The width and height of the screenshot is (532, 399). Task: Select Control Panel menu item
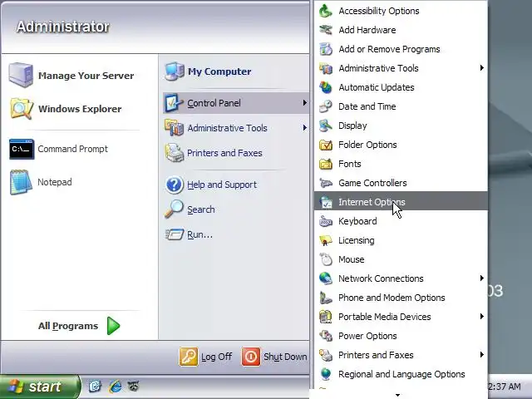pyautogui.click(x=236, y=103)
